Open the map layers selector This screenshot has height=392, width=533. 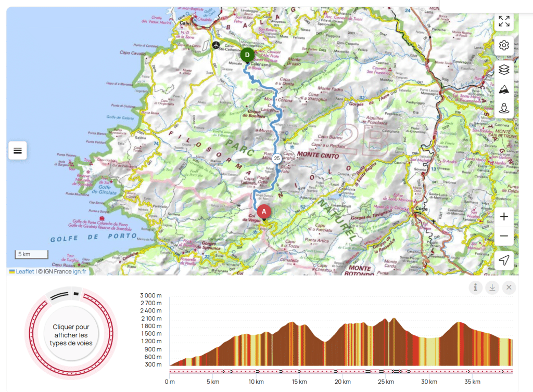504,70
